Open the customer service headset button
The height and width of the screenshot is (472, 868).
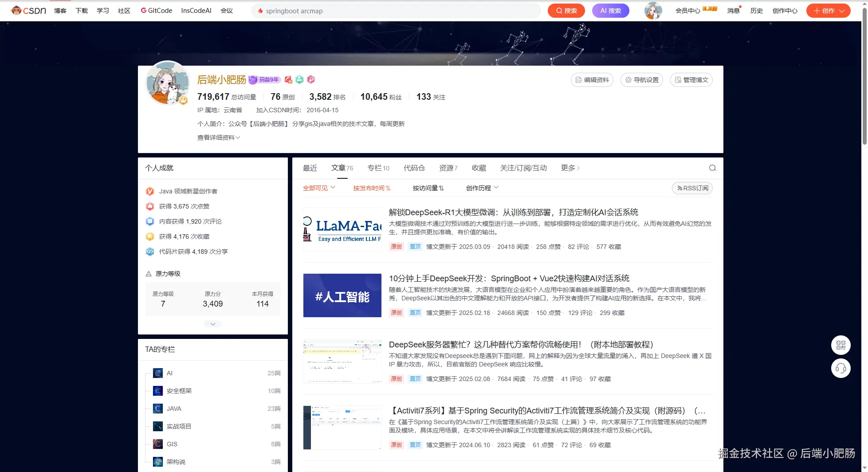tap(841, 368)
